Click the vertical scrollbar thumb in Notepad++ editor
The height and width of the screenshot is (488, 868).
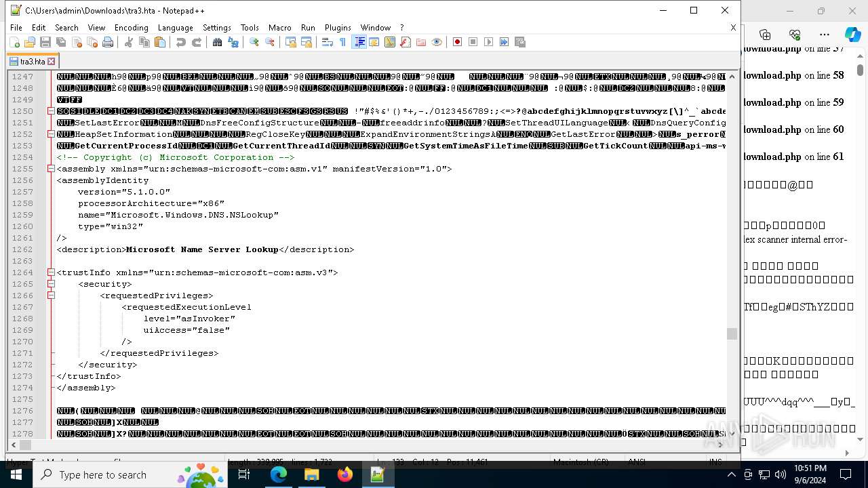(x=731, y=333)
